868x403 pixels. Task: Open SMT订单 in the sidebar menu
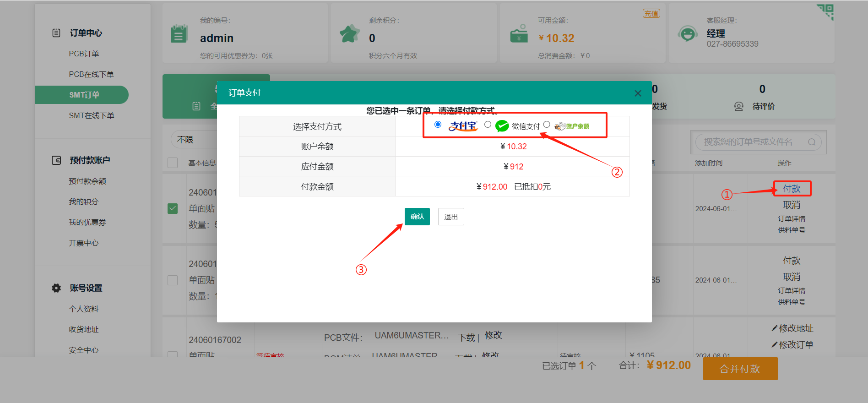[x=84, y=95]
